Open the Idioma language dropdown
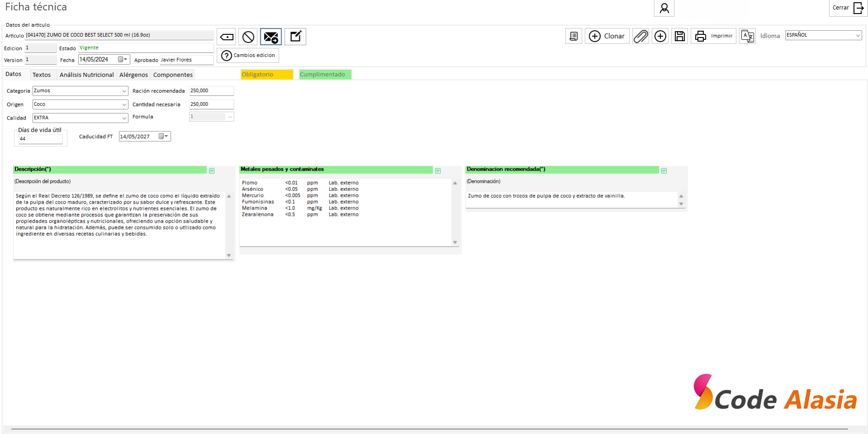 [858, 35]
